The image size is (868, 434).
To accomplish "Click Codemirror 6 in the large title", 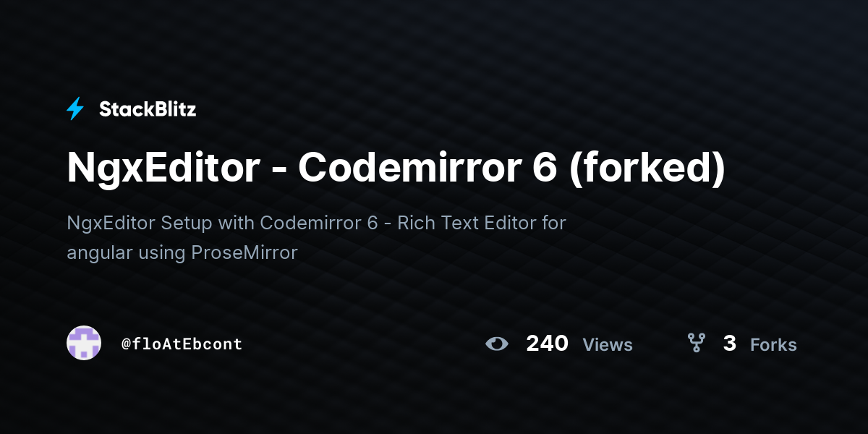I will 427,167.
